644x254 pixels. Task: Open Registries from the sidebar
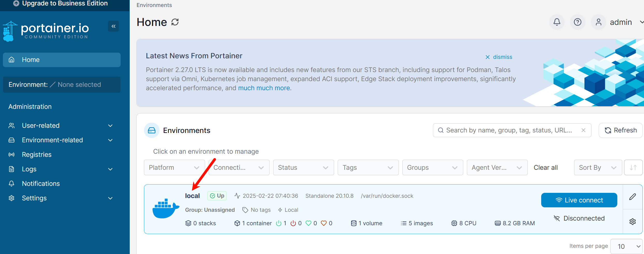point(37,155)
